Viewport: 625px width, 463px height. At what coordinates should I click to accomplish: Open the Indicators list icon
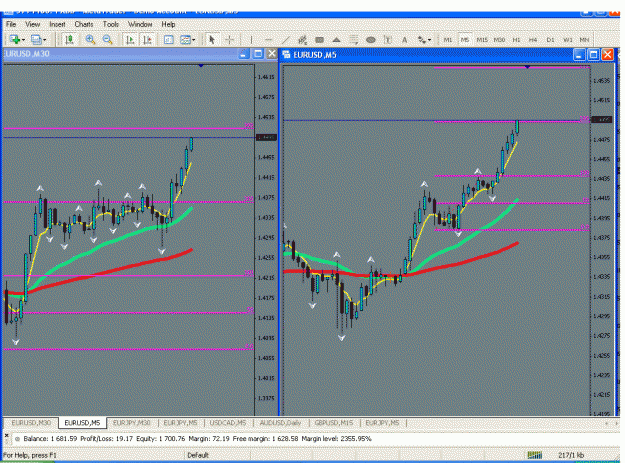[169, 39]
